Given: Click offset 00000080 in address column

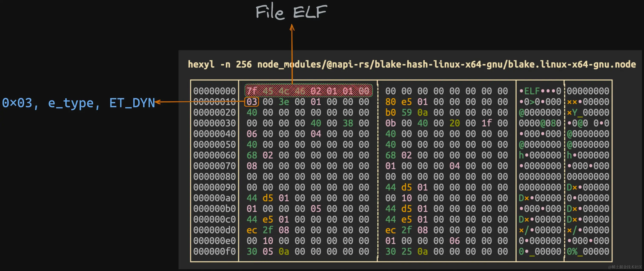Looking at the screenshot, I should 214,177.
